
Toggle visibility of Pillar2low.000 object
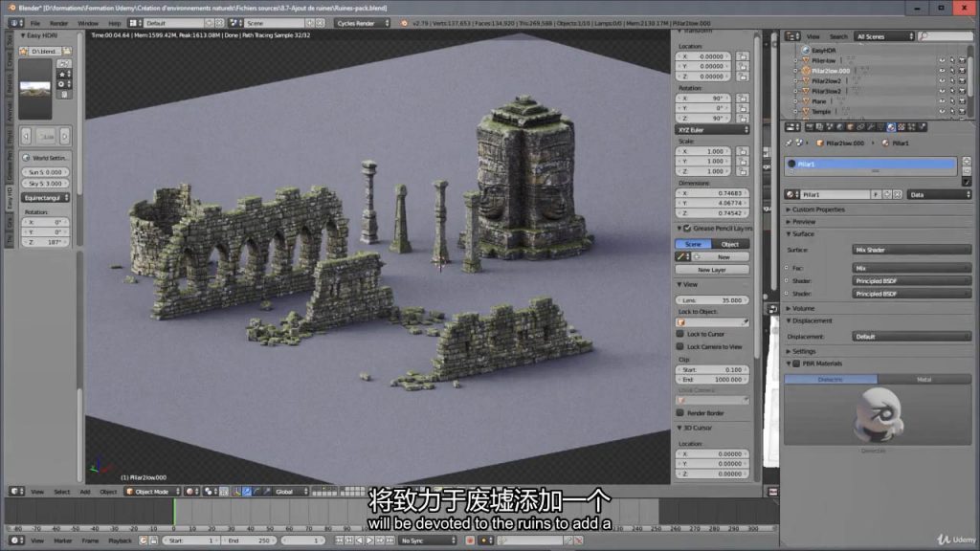coord(942,71)
